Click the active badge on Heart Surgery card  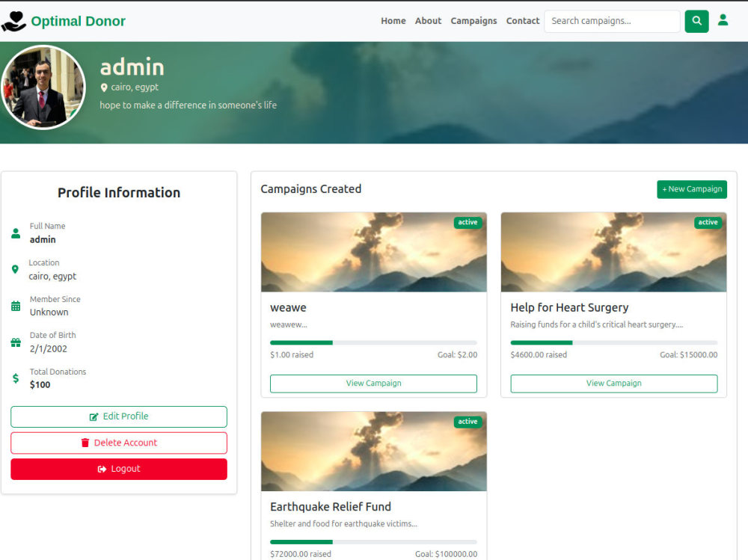708,222
